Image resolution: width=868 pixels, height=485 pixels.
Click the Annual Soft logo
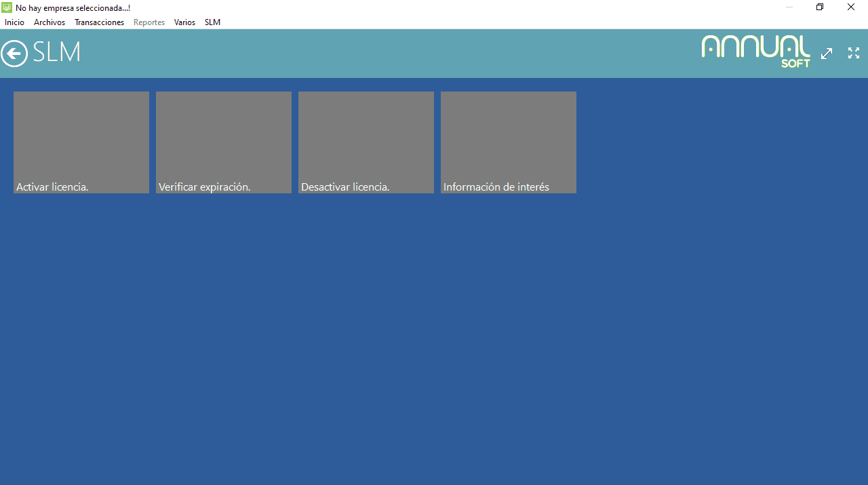click(x=755, y=52)
